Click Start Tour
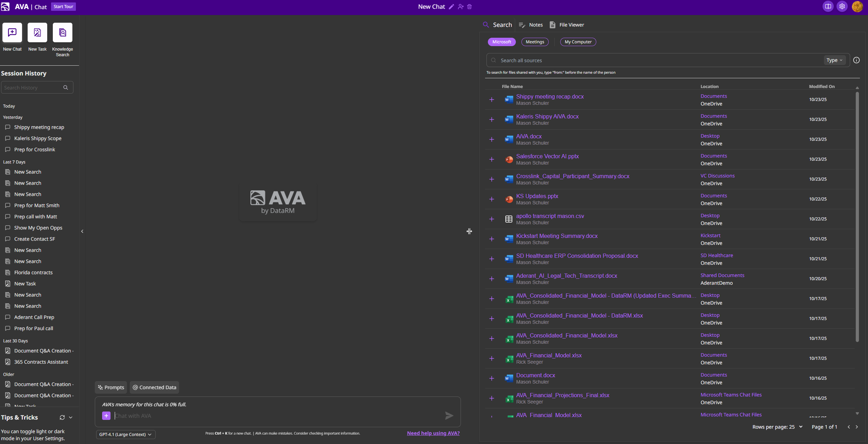 point(63,6)
